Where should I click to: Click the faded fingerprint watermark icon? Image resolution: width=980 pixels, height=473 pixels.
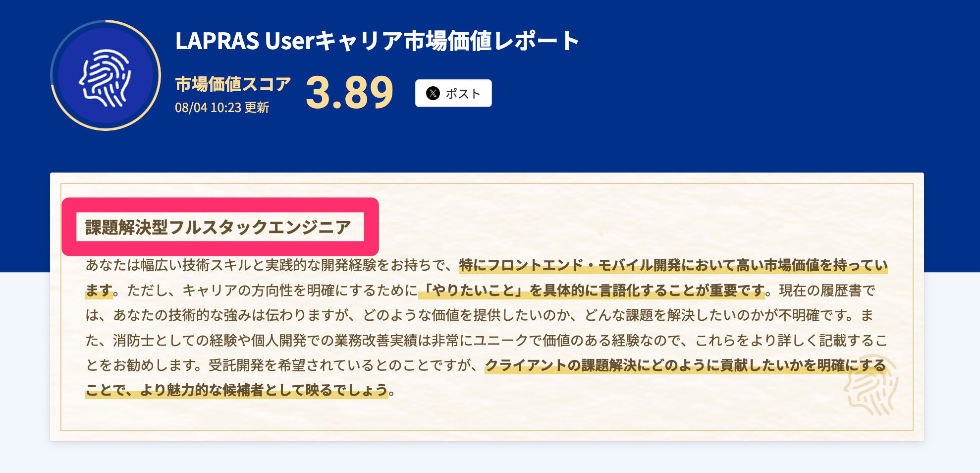click(871, 385)
